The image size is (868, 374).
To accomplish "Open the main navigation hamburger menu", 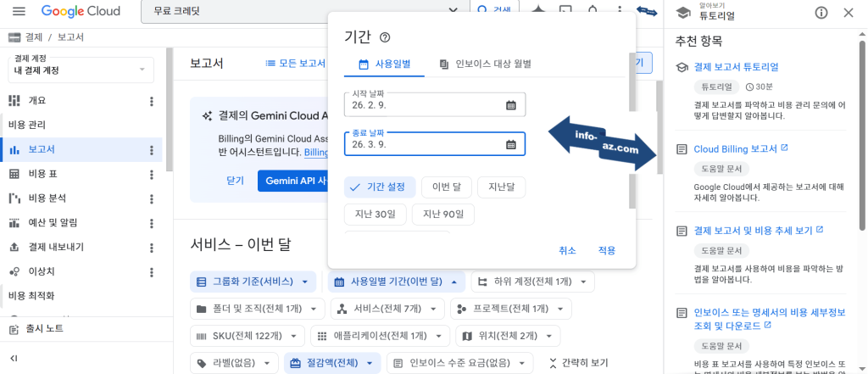I will [x=19, y=11].
